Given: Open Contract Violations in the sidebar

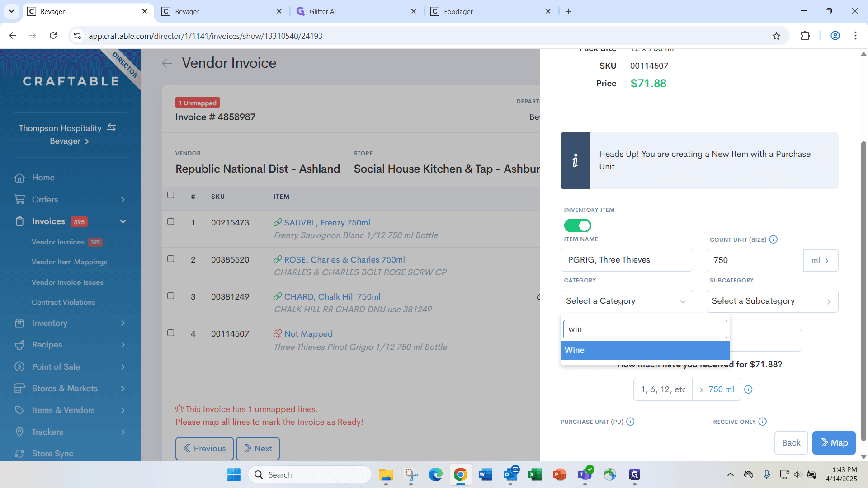Looking at the screenshot, I should [63, 302].
